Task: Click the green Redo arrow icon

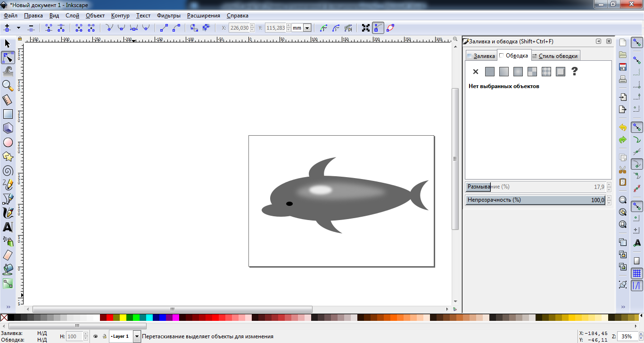Action: click(x=623, y=140)
